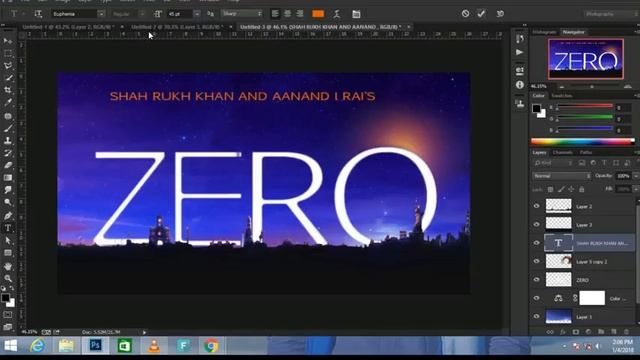640x360 pixels.
Task: Select the Path Selection tool
Action: (x=8, y=241)
